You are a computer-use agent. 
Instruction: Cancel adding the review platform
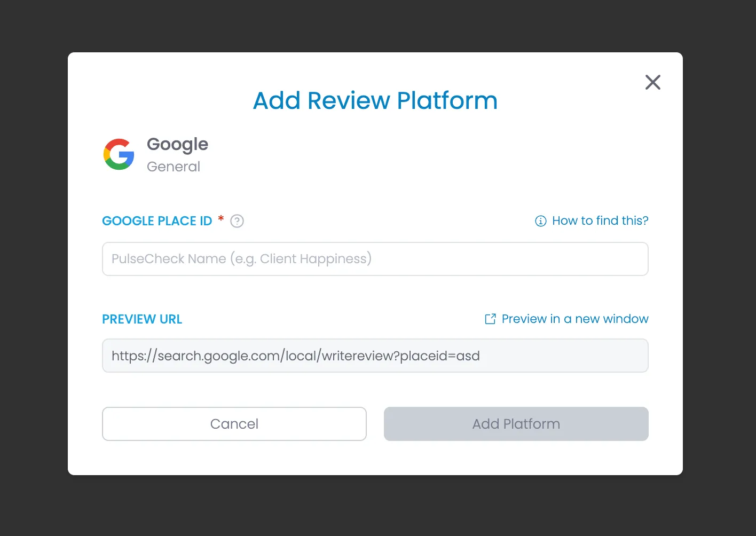[x=234, y=424]
